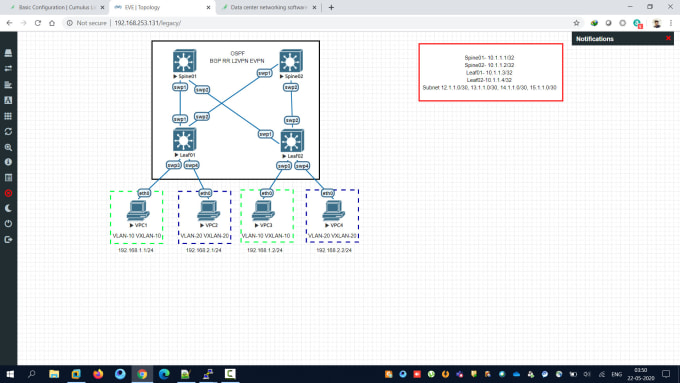Screen dimensions: 680x383
Task: Click the eth0 label above VPC1
Action: point(144,193)
